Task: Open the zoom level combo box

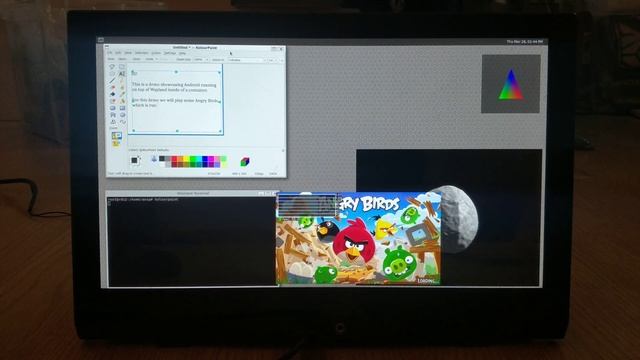Action: pyautogui.click(x=201, y=59)
